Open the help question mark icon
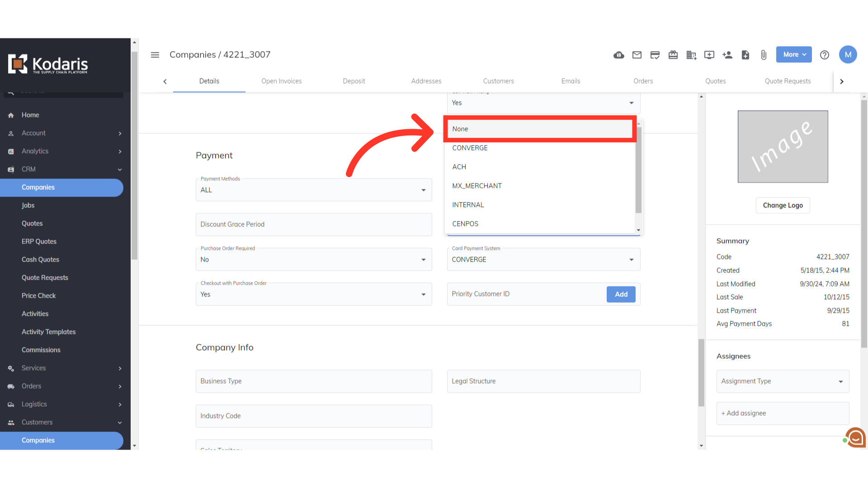 824,55
